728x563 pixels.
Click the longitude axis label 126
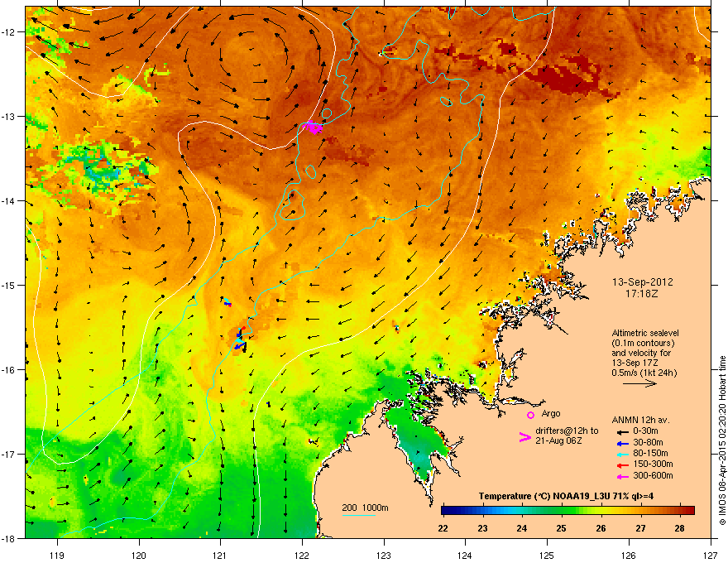point(629,555)
